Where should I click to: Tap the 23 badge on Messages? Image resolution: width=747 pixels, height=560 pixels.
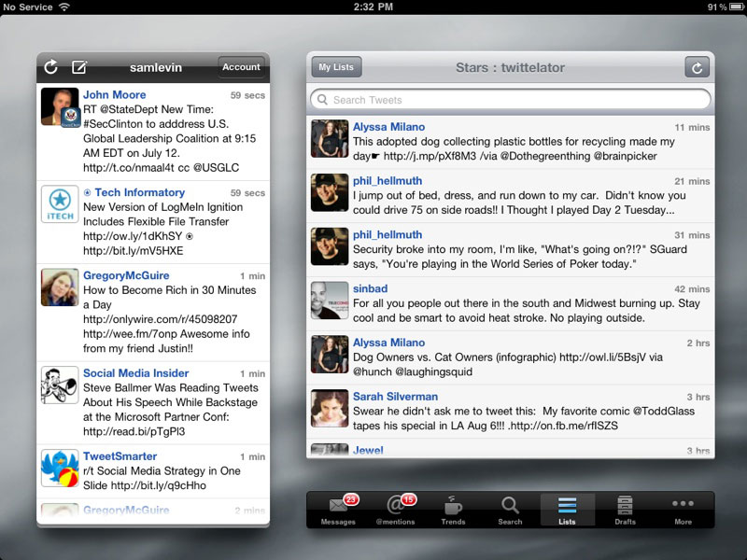pos(351,499)
